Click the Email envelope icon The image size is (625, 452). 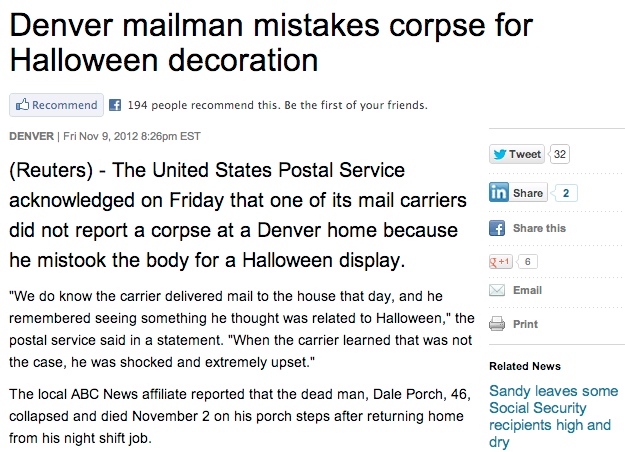[497, 290]
